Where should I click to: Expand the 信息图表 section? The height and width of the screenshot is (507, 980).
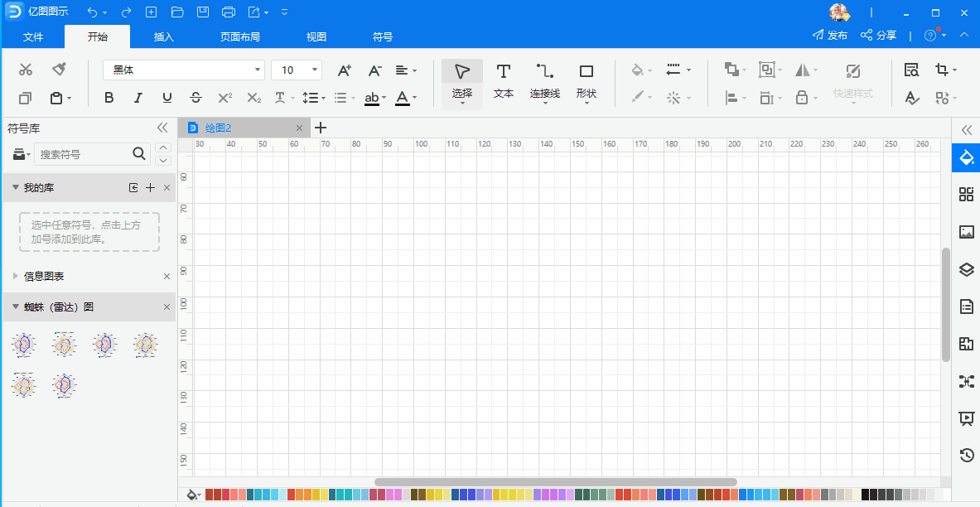[x=16, y=276]
